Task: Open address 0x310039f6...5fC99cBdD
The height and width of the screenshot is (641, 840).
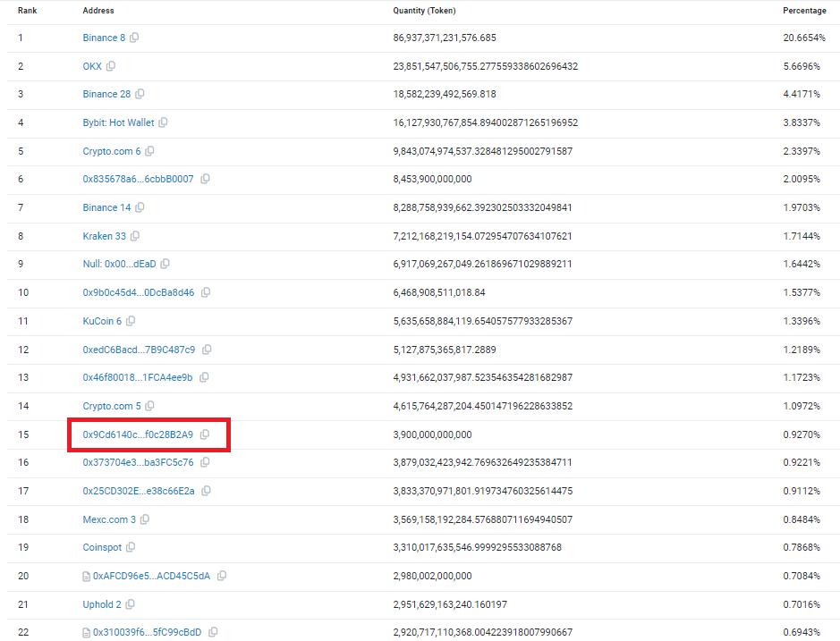Action: [148, 632]
